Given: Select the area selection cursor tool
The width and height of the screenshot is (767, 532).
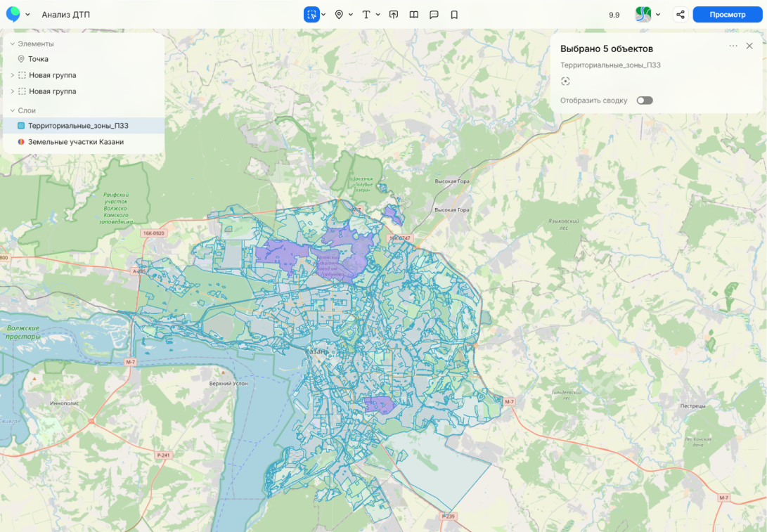Looking at the screenshot, I should coord(311,14).
